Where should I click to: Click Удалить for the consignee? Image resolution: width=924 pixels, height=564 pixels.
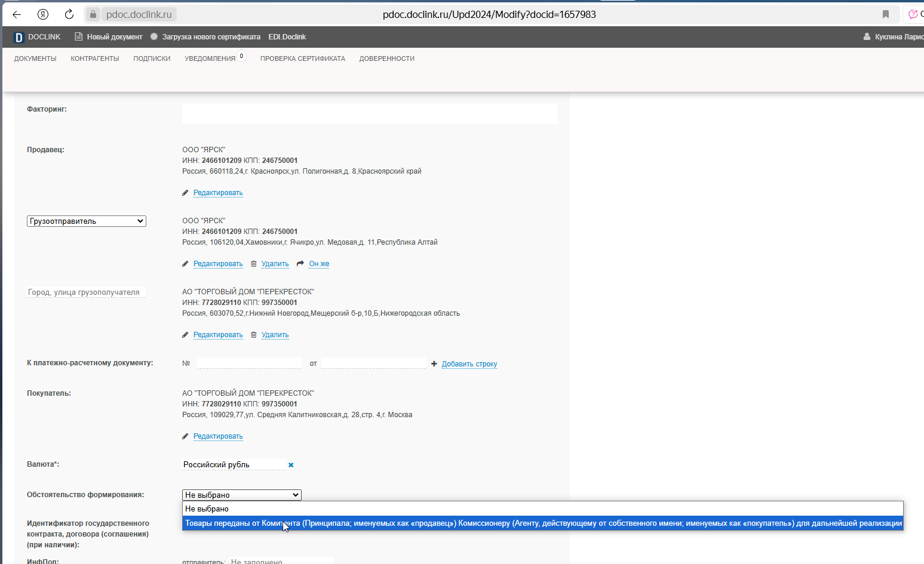tap(275, 335)
